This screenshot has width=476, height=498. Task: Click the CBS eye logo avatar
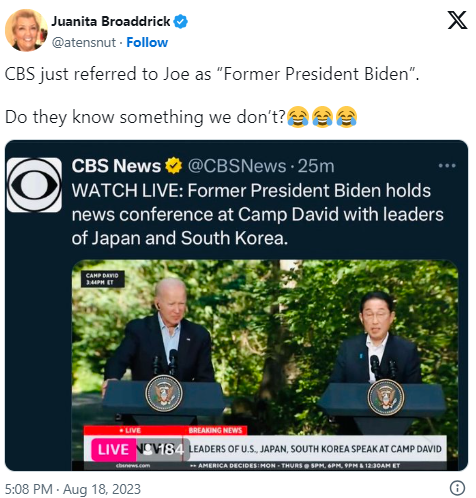click(x=34, y=185)
